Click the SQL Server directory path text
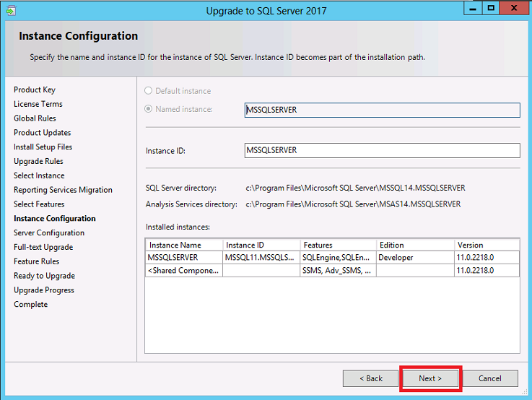The width and height of the screenshot is (532, 400). [x=356, y=188]
